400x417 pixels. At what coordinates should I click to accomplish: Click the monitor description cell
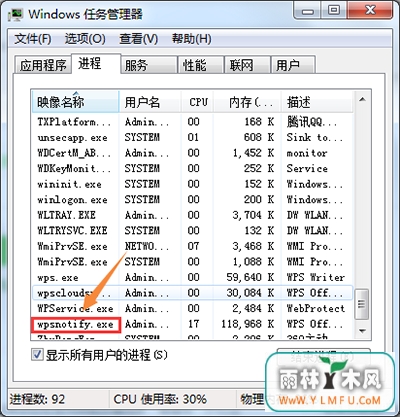click(x=307, y=153)
